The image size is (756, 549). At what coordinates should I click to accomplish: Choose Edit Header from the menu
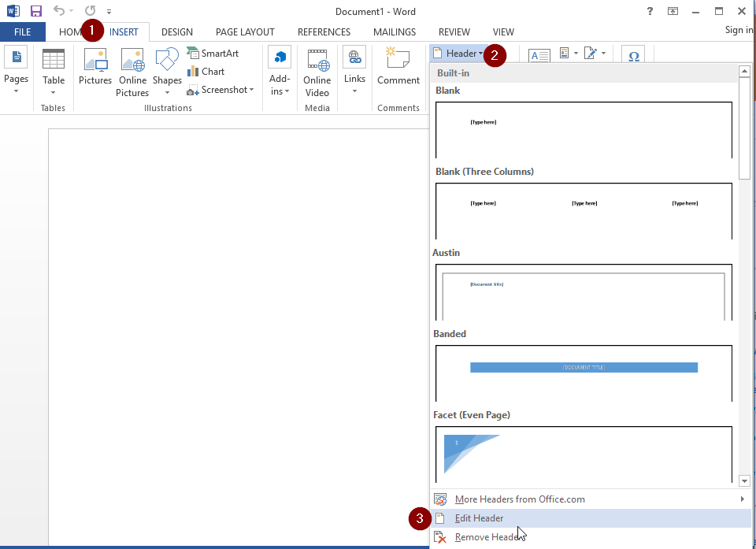(477, 517)
